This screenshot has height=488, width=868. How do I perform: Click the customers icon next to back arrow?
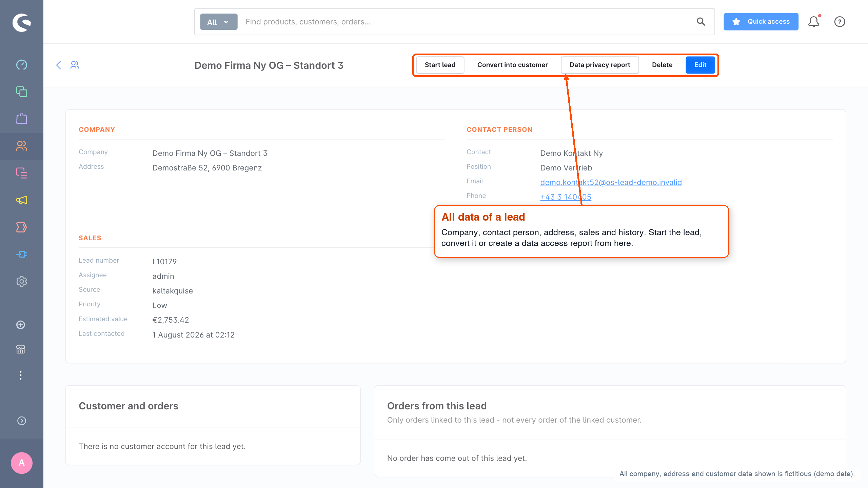75,65
